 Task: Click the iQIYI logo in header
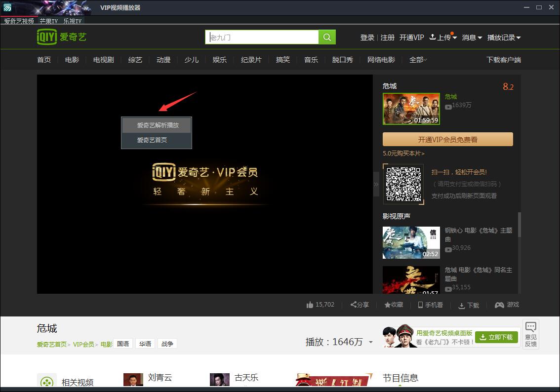[61, 37]
